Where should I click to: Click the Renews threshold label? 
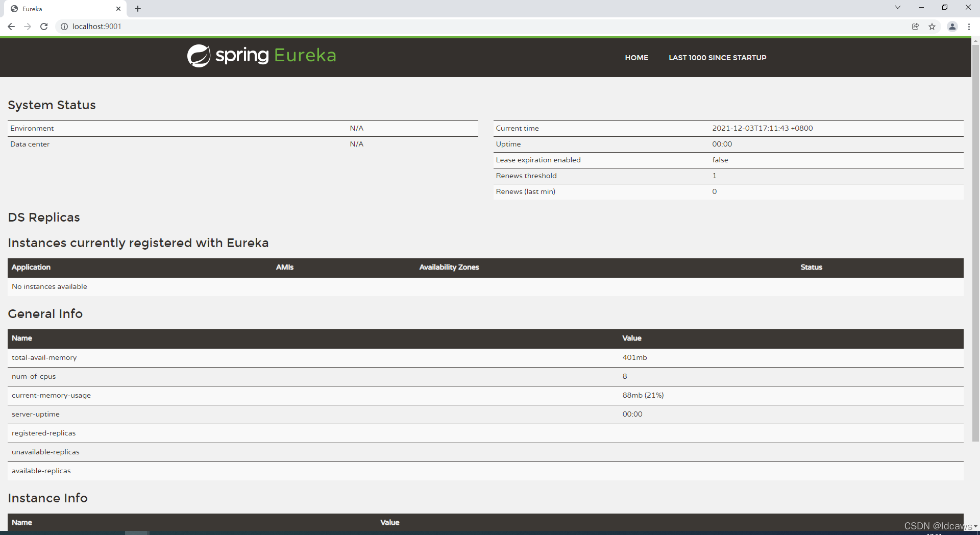click(526, 176)
